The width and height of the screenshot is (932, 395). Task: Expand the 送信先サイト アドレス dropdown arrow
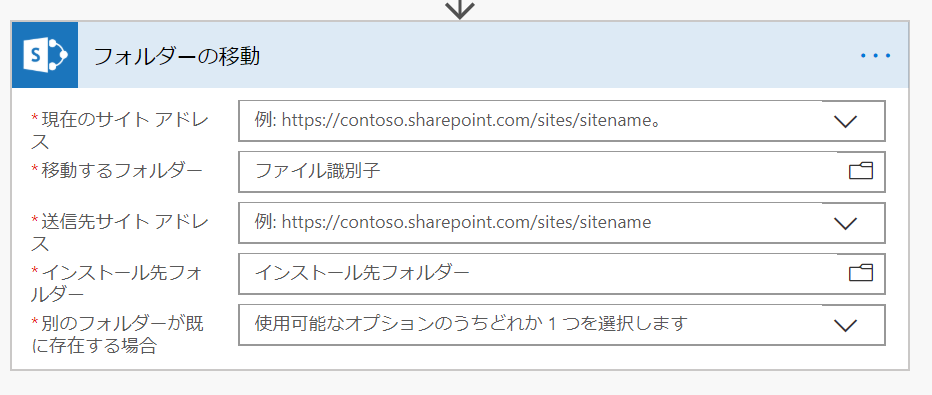[x=845, y=223]
